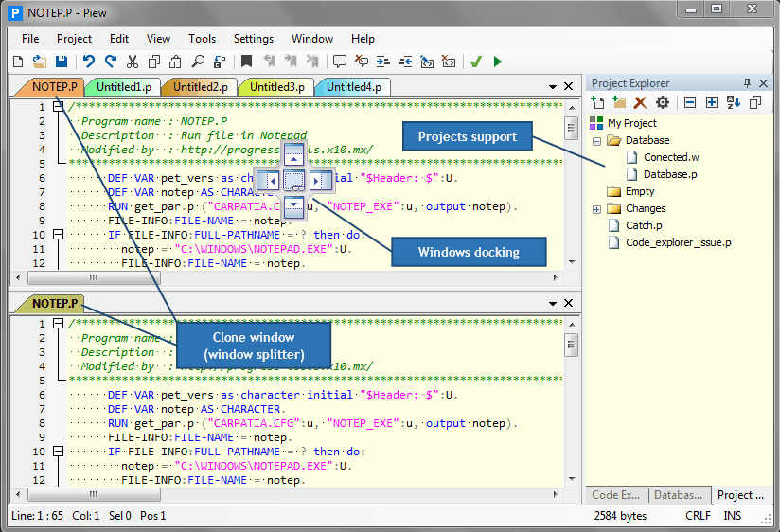Click the code tag pencil toolbar icon
The height and width of the screenshot is (532, 780).
tap(427, 62)
